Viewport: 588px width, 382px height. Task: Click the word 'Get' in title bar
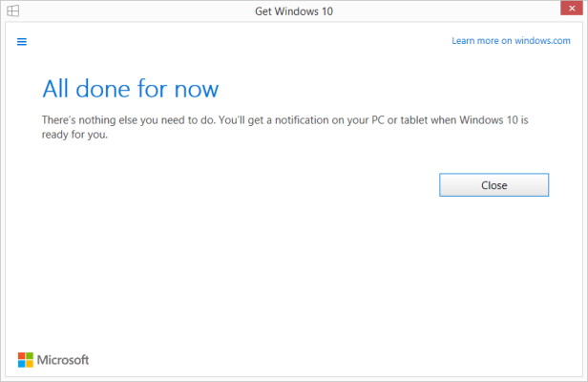click(264, 11)
